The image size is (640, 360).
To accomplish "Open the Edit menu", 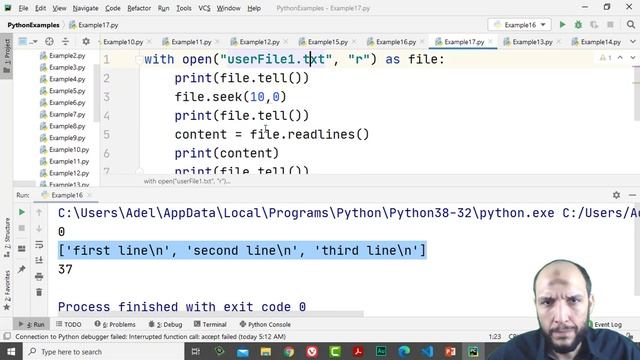I will [40, 8].
